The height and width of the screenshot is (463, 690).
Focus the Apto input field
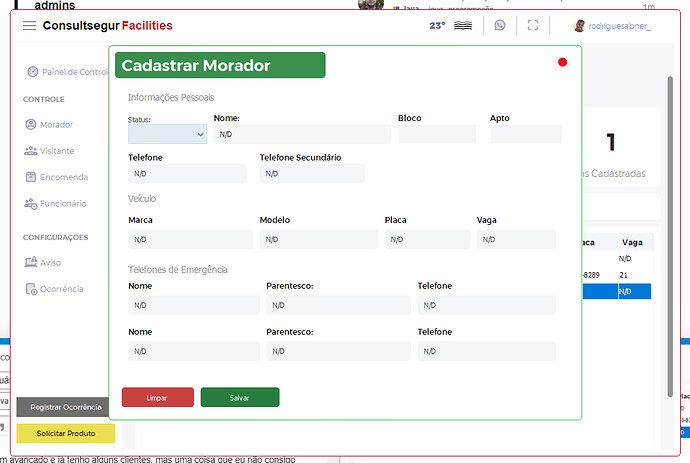526,134
